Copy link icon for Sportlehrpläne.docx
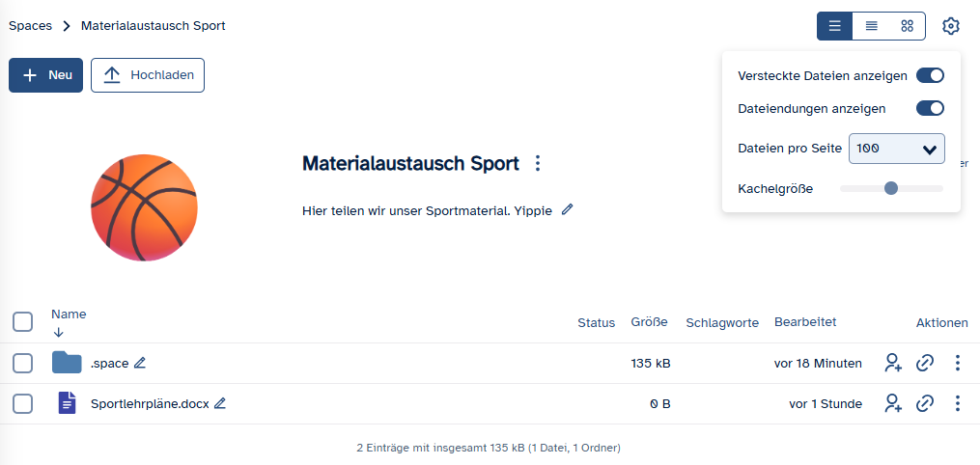 (x=925, y=403)
